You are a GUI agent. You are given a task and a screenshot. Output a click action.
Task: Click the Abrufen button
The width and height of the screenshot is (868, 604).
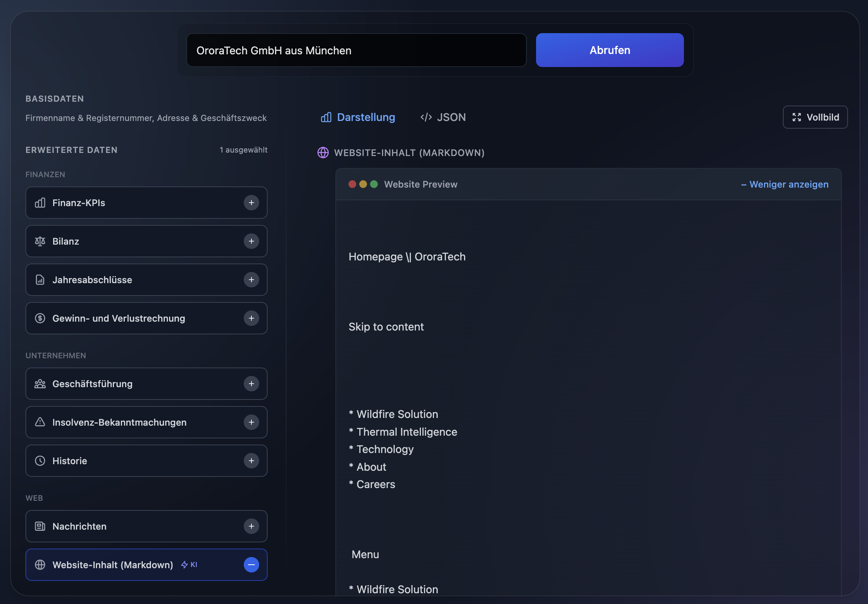pyautogui.click(x=610, y=50)
